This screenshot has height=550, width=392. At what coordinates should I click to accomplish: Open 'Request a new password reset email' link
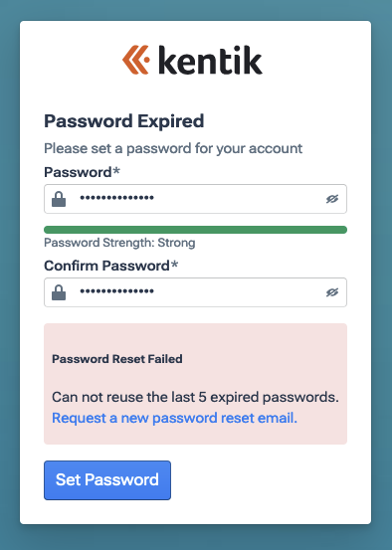point(174,418)
